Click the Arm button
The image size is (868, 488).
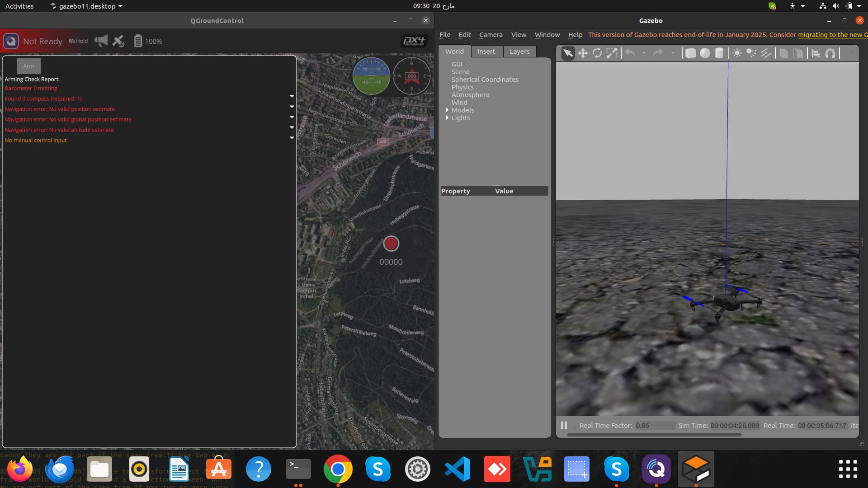(28, 66)
